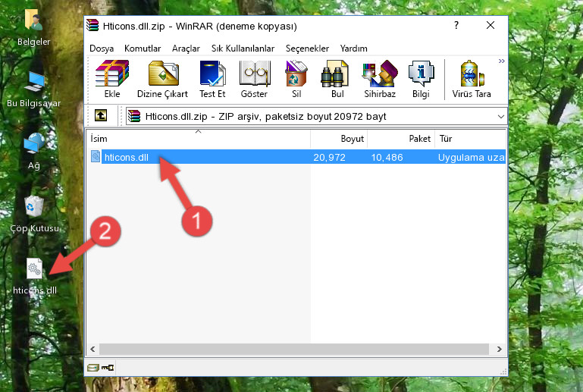The height and width of the screenshot is (392, 583).
Task: Click the Uygulama uza type cell
Action: click(471, 158)
